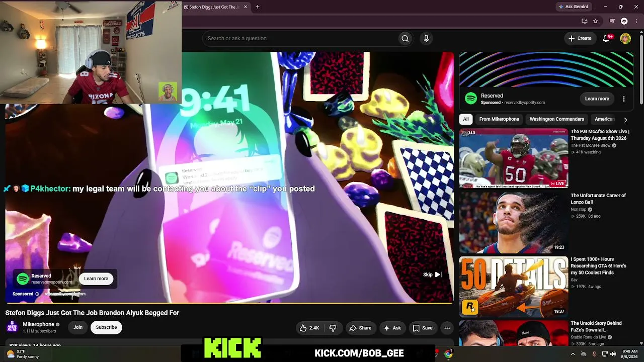Click Ask Gemini in the browser title bar
This screenshot has height=362, width=644.
573,7
